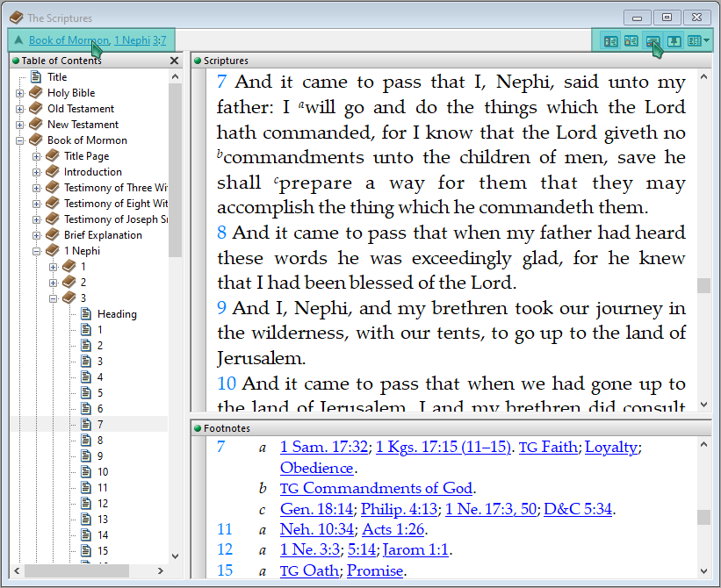The image size is (721, 588).
Task: Click the book icon beside Holy Bible
Action: click(x=36, y=93)
